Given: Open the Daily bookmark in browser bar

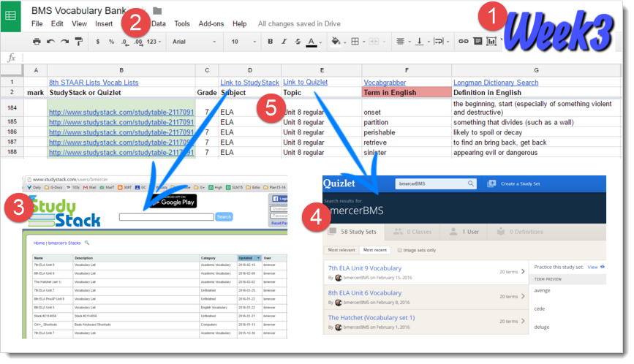Looking at the screenshot, I should (x=34, y=187).
